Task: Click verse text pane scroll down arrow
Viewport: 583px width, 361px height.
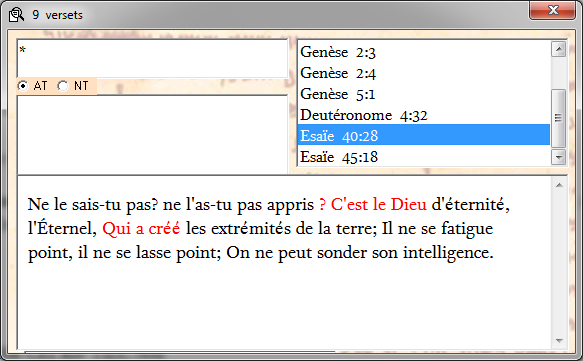Action: coord(559,341)
